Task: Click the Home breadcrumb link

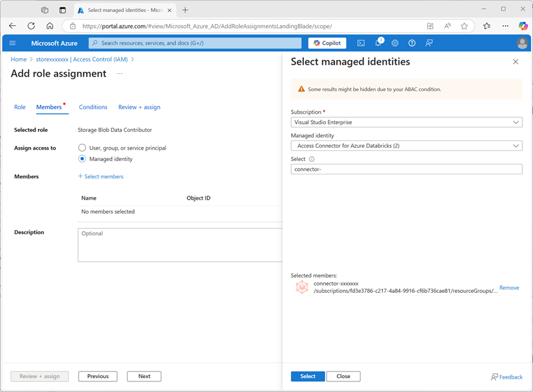Action: (x=19, y=59)
